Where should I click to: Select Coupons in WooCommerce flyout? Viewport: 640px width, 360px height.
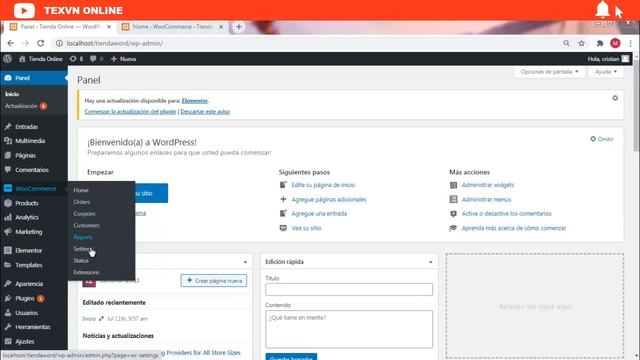click(84, 213)
